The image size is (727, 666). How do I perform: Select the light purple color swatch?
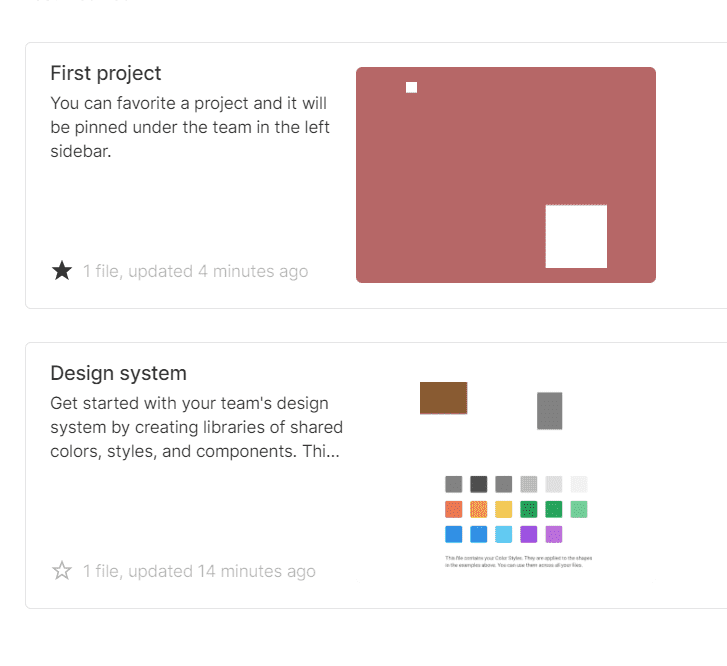(554, 534)
